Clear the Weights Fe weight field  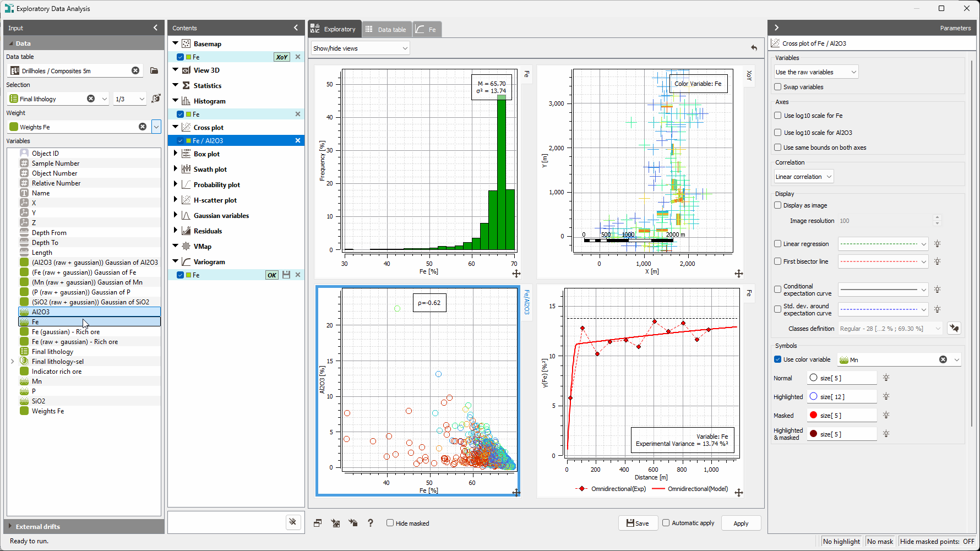point(143,127)
